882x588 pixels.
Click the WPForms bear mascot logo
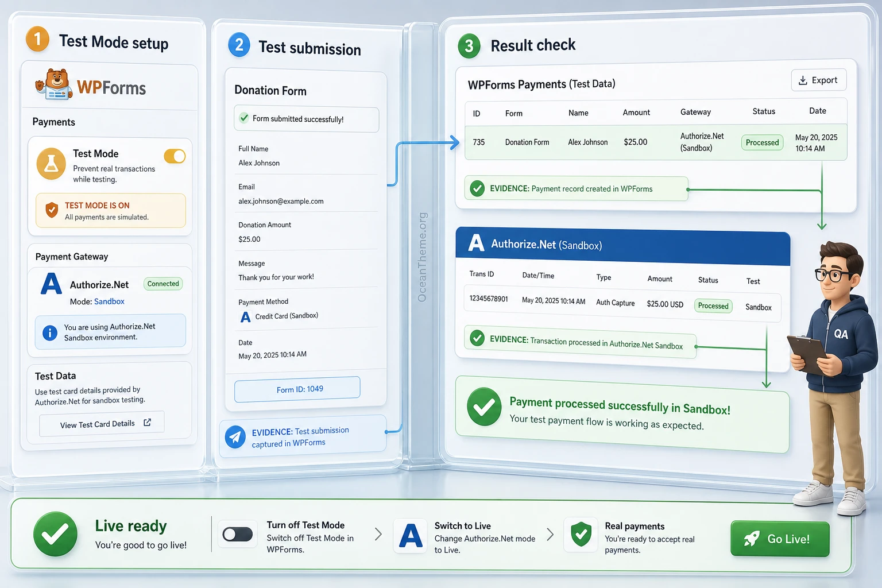[x=53, y=84]
